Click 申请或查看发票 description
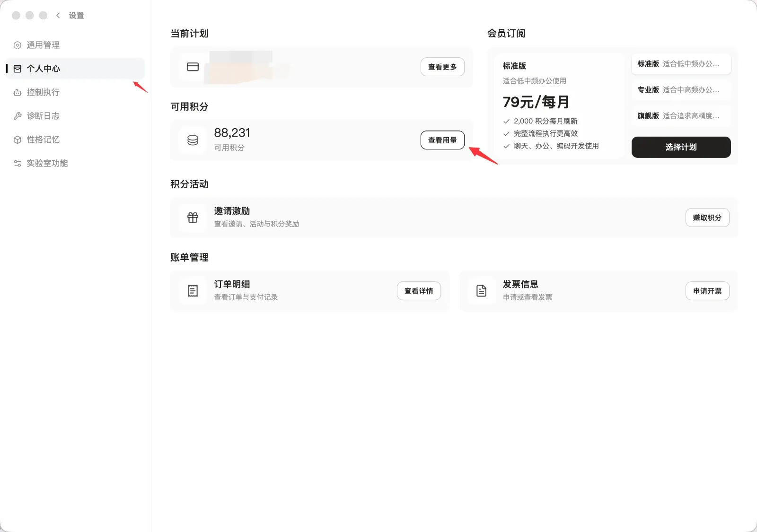Screen dimensions: 757x532 point(528,297)
